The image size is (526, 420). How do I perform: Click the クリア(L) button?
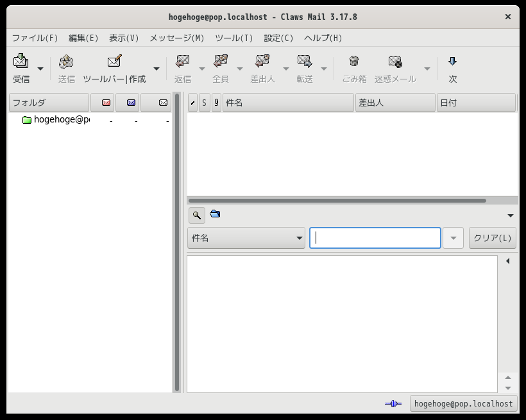(x=493, y=238)
